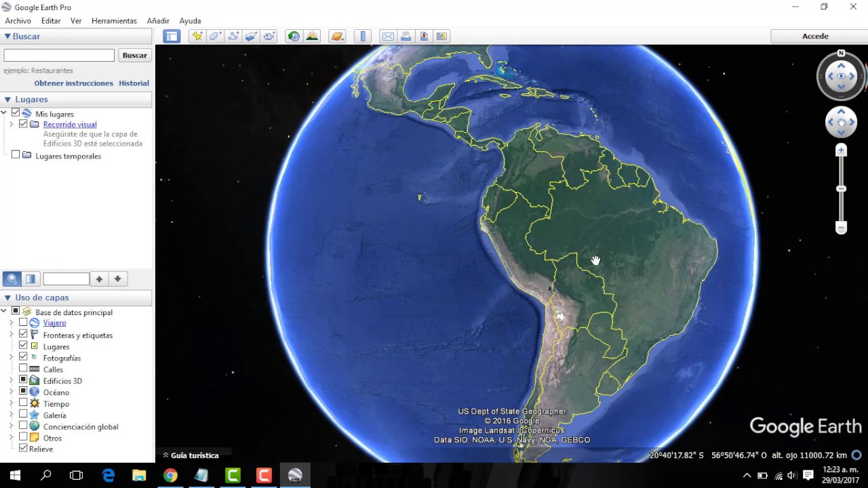
Task: Click the zoom slider handle
Action: tap(841, 189)
